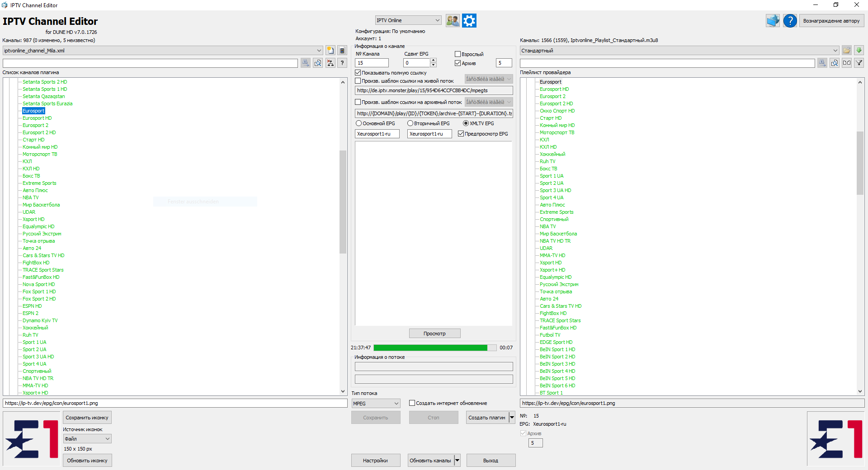The image size is (868, 470).
Task: Click Сохранить иконку button
Action: pos(87,418)
